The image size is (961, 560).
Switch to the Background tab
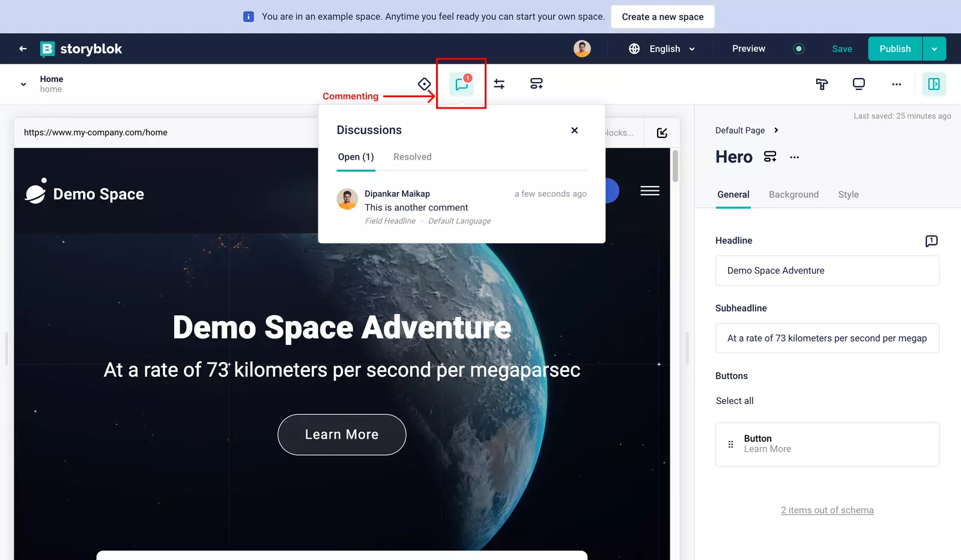793,194
